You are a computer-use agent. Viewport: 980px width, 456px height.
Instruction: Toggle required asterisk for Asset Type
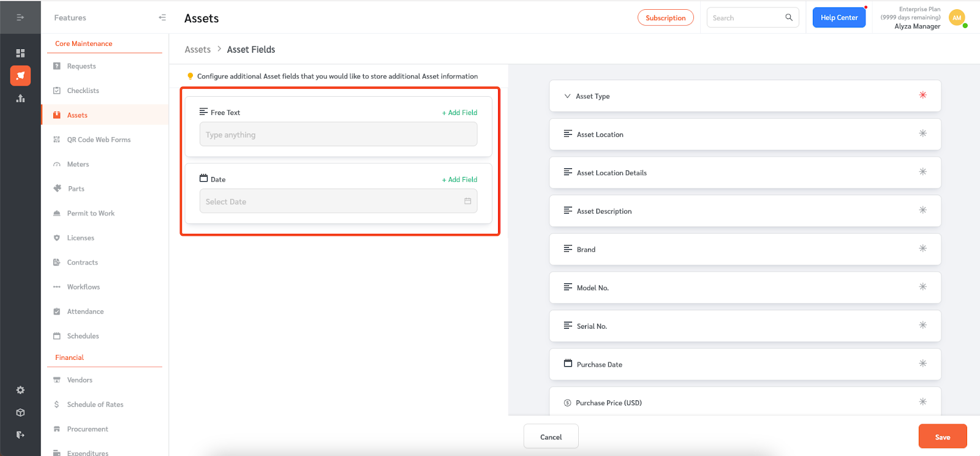click(922, 95)
